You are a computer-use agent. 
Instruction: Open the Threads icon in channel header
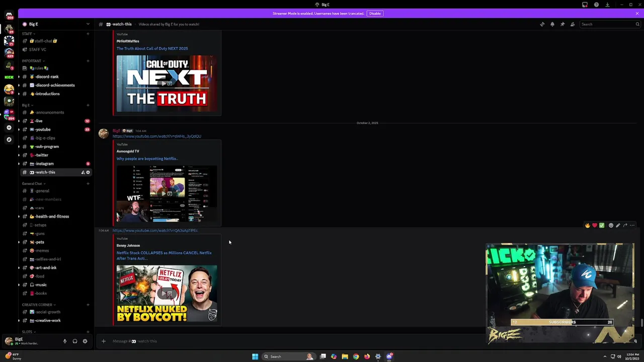click(542, 24)
